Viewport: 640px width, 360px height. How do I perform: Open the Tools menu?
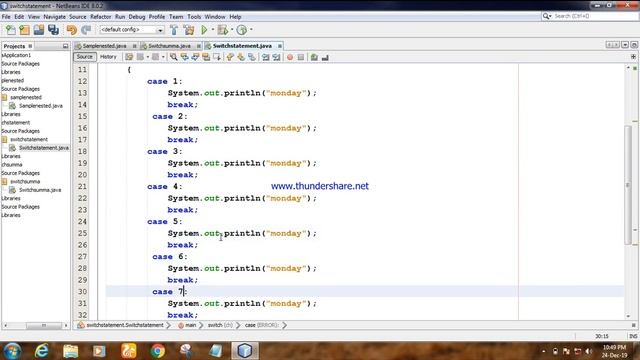coord(194,17)
